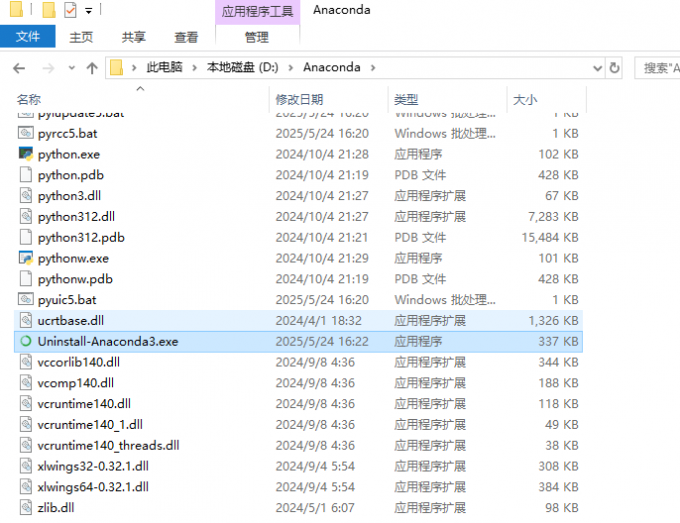Click the file name Uninstall-Anaconda3.exe

point(108,342)
